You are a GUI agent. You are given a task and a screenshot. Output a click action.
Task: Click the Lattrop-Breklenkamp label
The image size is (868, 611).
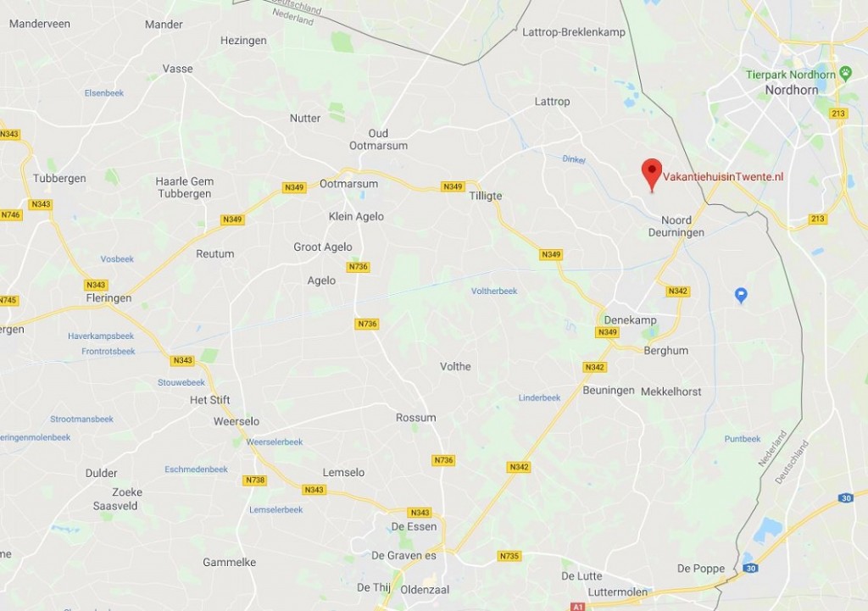pyautogui.click(x=574, y=32)
